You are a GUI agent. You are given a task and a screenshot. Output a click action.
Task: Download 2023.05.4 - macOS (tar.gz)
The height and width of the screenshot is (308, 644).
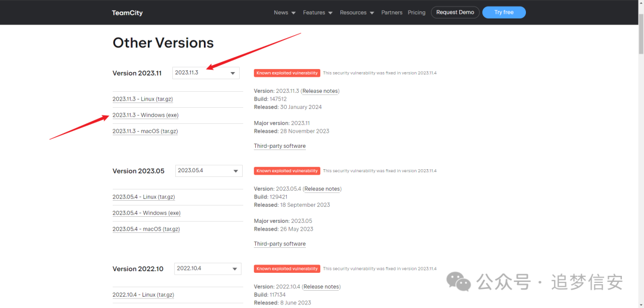click(146, 229)
